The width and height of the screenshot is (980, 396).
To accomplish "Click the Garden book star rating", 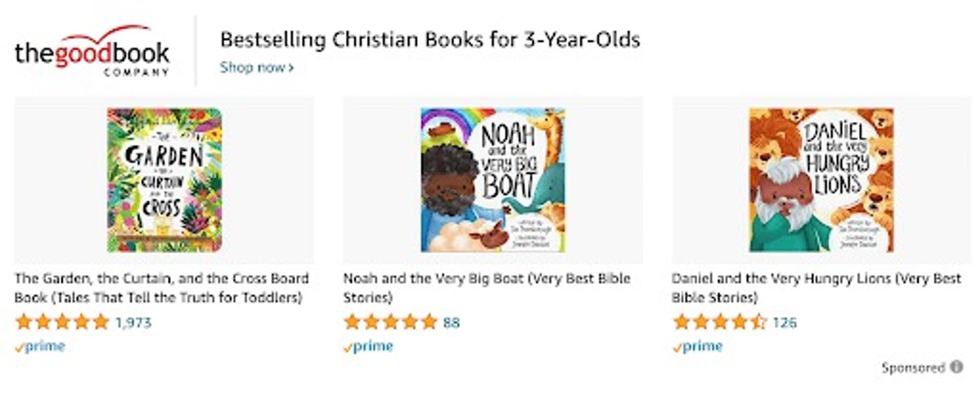I will tap(62, 322).
